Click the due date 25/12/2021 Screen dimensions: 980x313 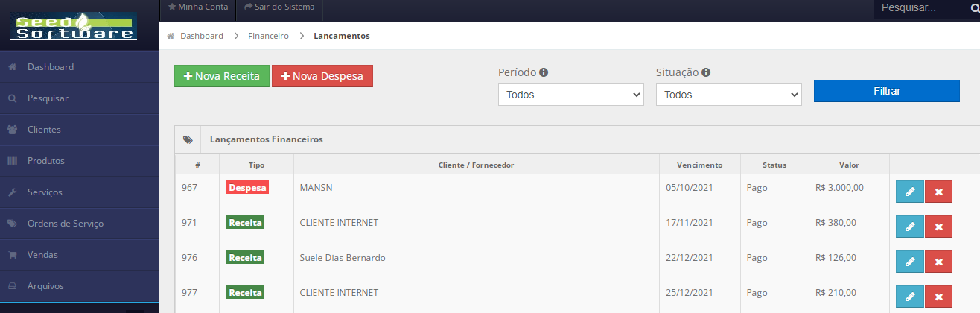[x=690, y=293]
